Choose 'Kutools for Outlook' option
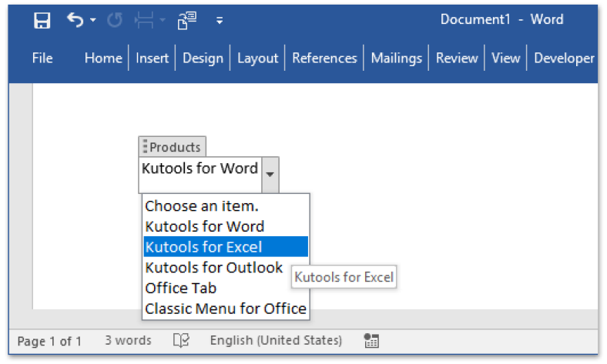 (214, 268)
